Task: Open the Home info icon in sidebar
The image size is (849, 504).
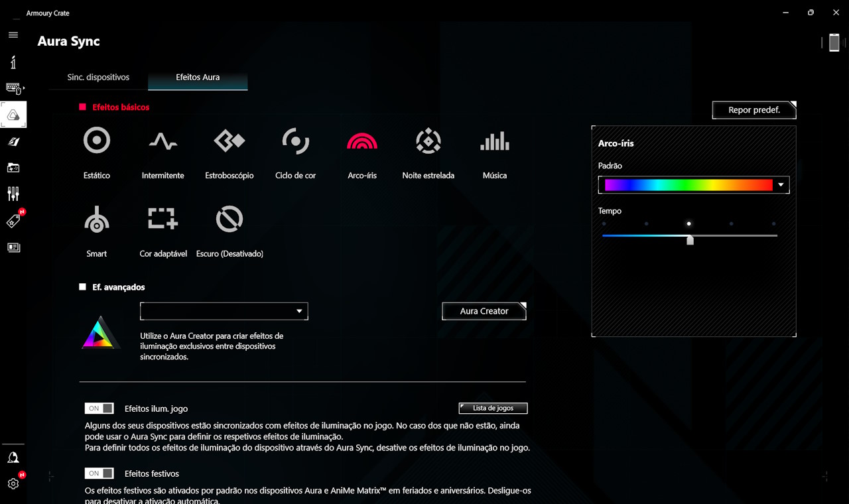Action: (13, 62)
